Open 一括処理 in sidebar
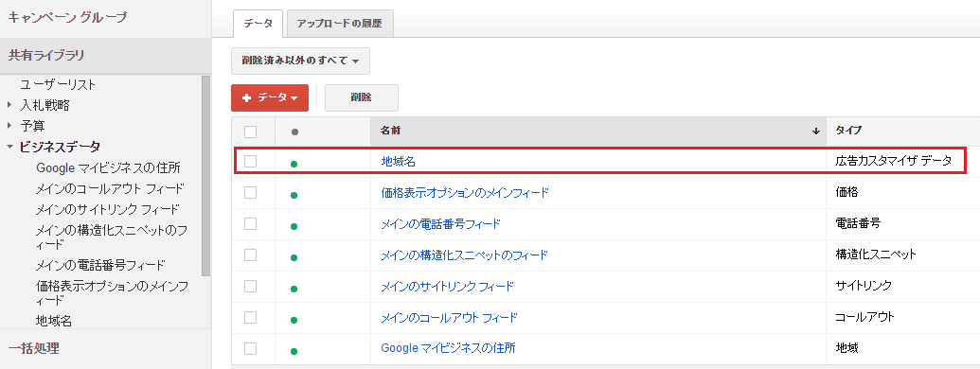The height and width of the screenshot is (369, 980). tap(34, 348)
